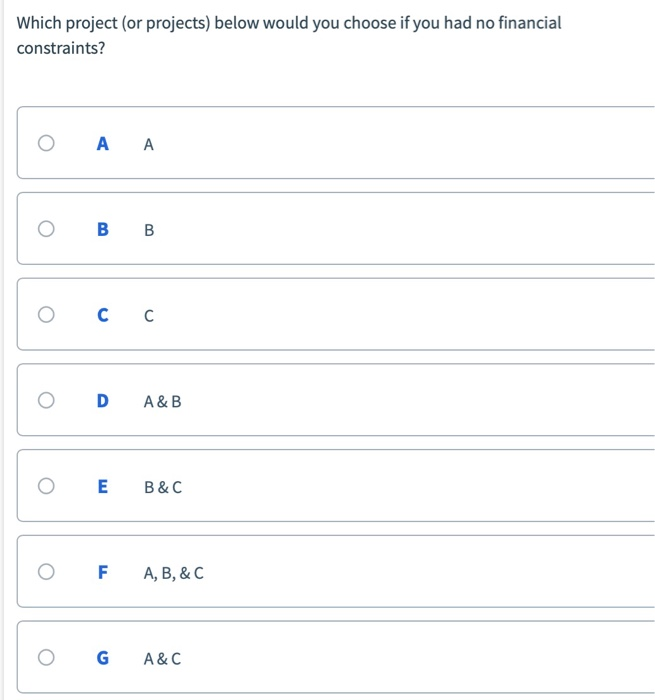Pick the radio button for B & C
655x700 pixels.
tap(46, 487)
